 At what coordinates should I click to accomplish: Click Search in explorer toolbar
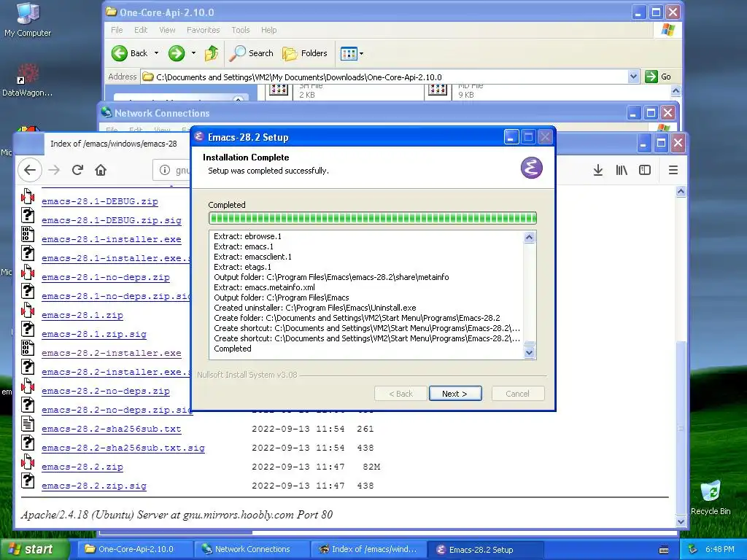click(x=251, y=53)
